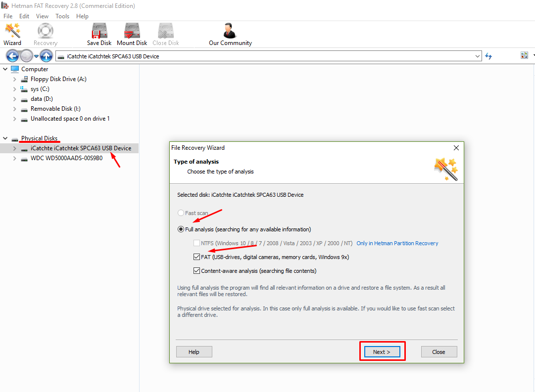Click the Next button in wizard
The image size is (535, 392).
[382, 352]
